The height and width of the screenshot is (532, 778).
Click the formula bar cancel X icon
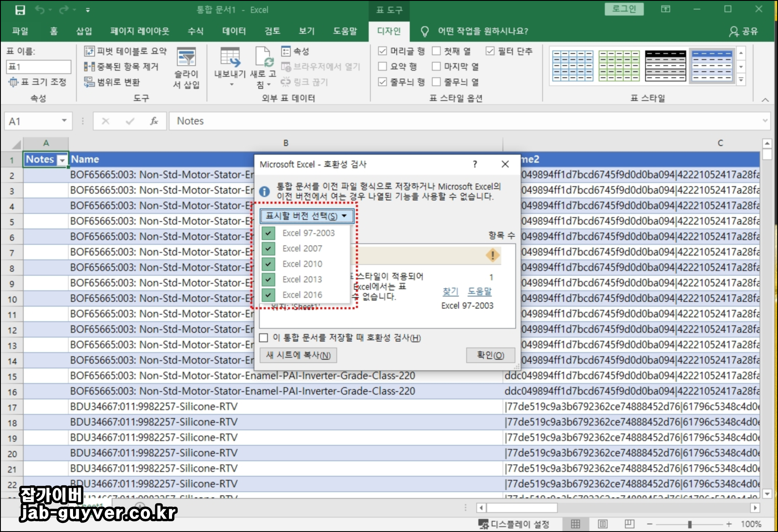(105, 121)
